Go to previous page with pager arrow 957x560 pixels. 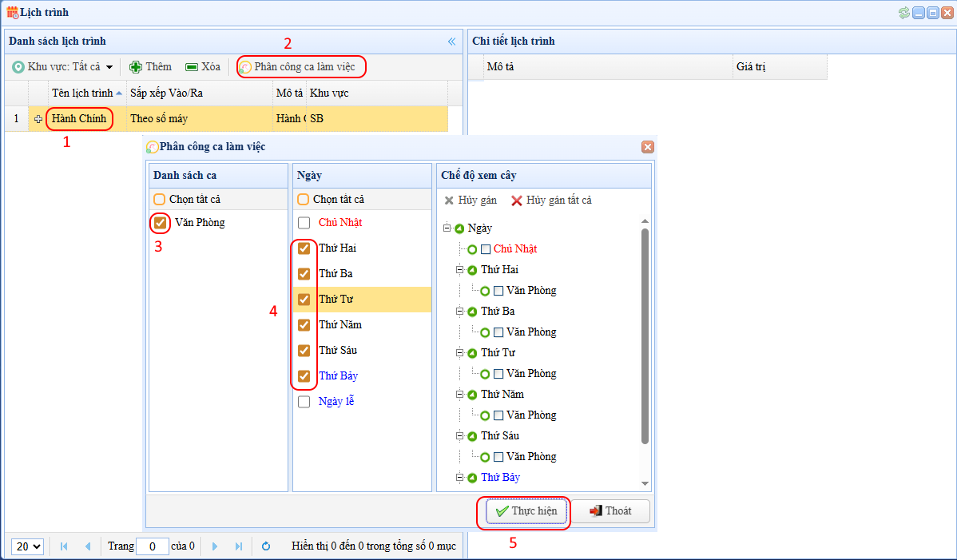(88, 546)
